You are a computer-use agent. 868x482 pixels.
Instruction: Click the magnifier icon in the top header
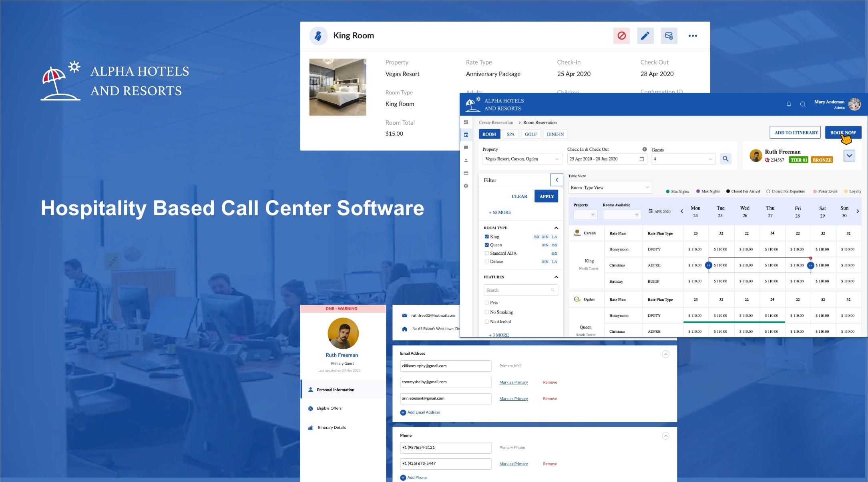tap(803, 104)
